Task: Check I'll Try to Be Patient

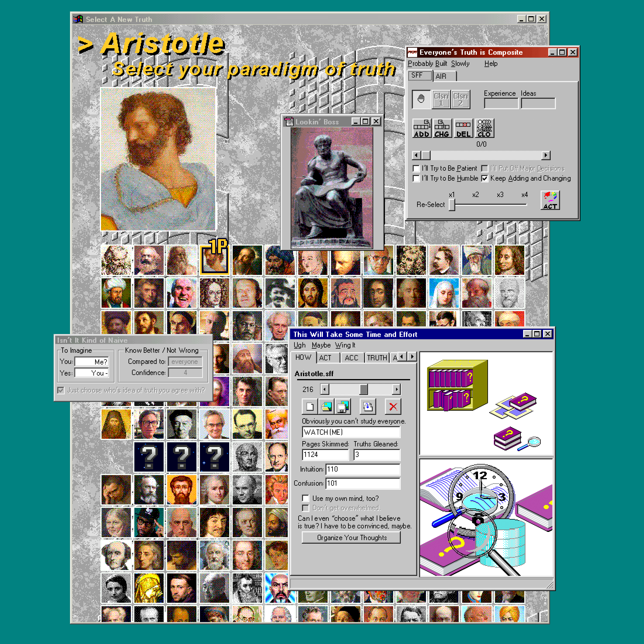Action: pos(416,168)
